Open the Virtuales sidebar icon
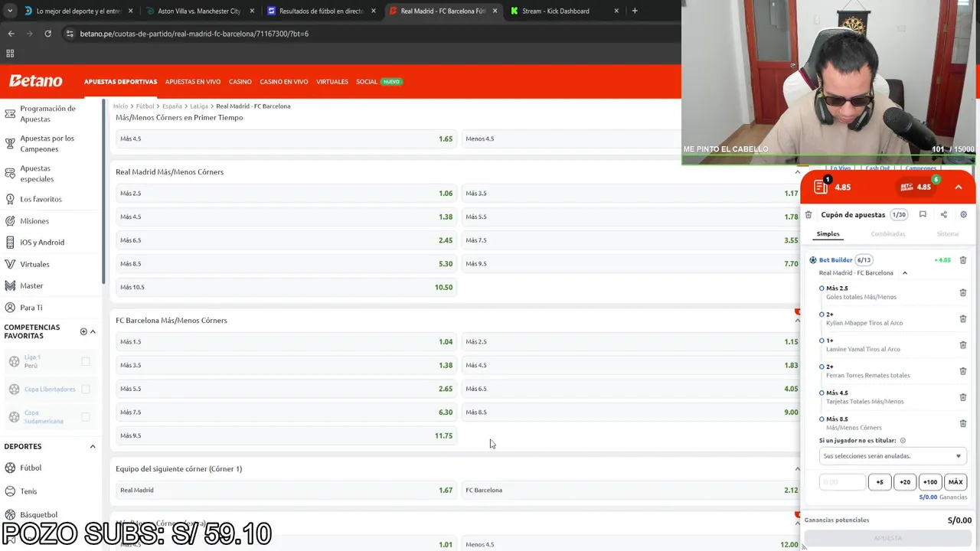Viewport: 980px width, 551px height. click(10, 264)
